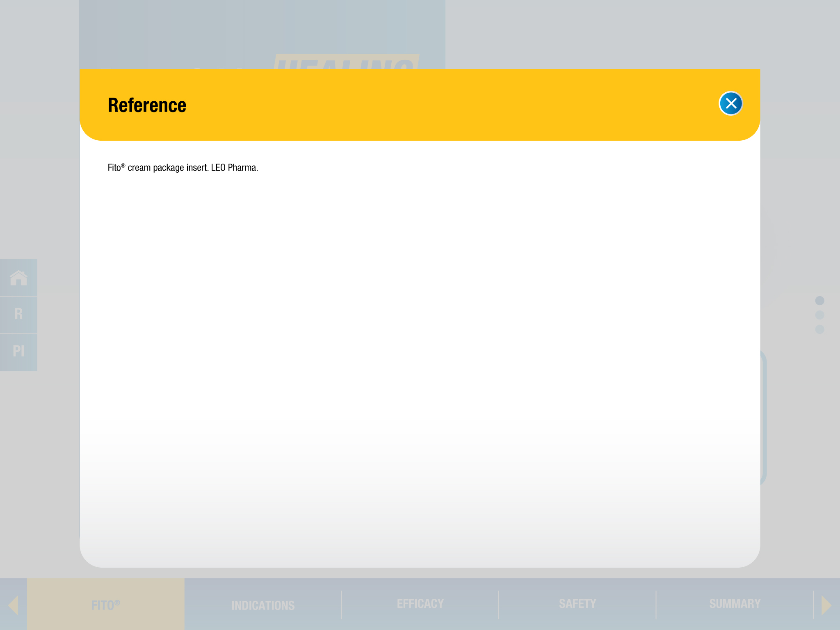Jump to first page indicator dot
This screenshot has width=840, height=630.
coord(819,301)
